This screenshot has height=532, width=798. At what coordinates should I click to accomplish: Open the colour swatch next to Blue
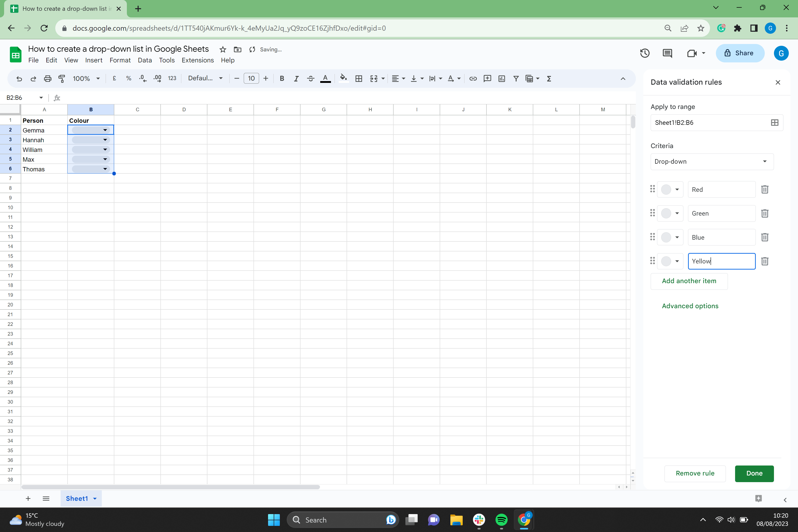[670, 237]
